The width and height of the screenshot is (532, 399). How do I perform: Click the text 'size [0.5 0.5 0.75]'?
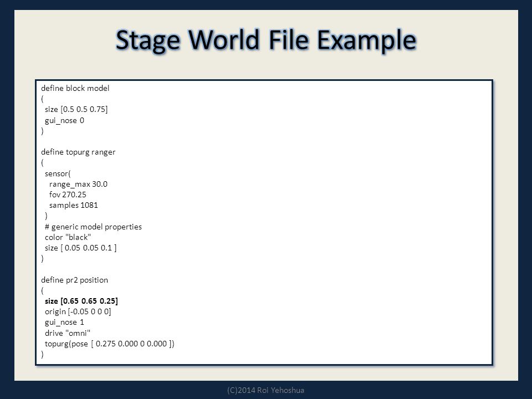(x=76, y=109)
